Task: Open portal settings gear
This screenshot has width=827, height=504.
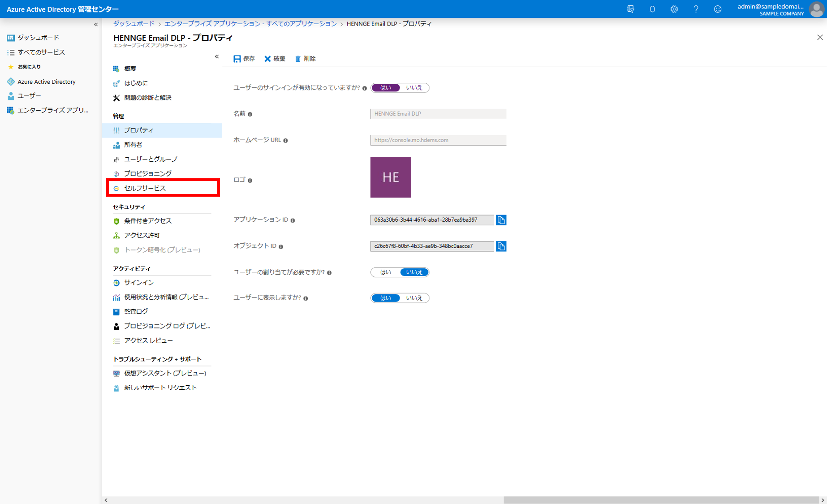Action: [x=674, y=9]
